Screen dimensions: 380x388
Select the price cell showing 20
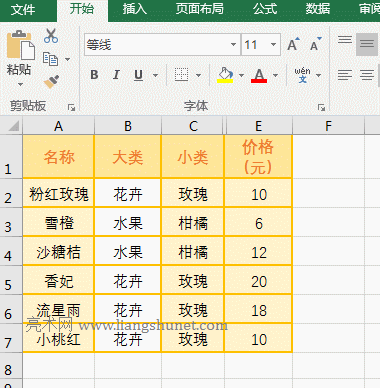259,280
